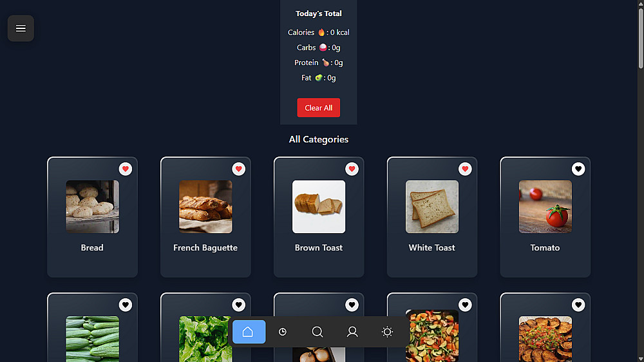The image size is (644, 362).
Task: Click the Clear All button
Action: tap(319, 108)
